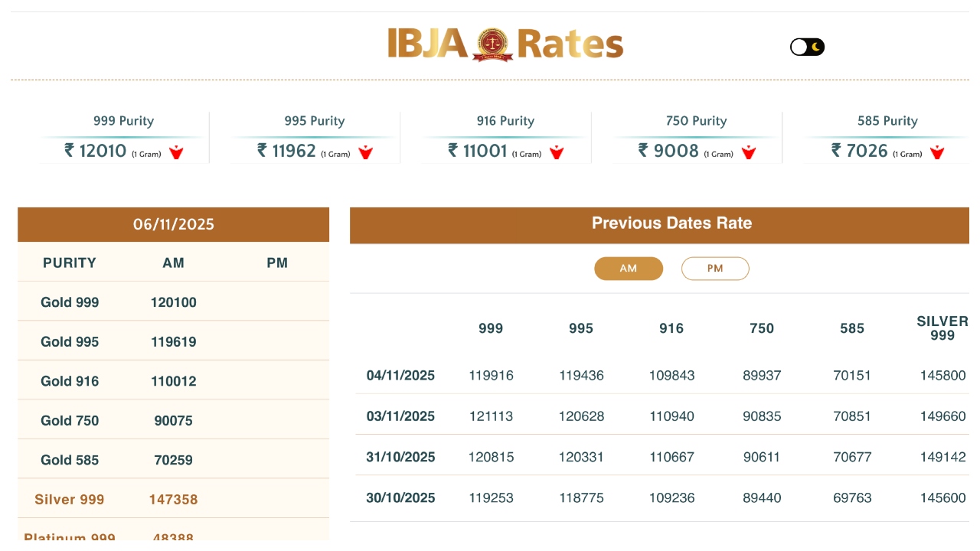
Task: Click the red down arrow beside 916 Purity
Action: [557, 152]
